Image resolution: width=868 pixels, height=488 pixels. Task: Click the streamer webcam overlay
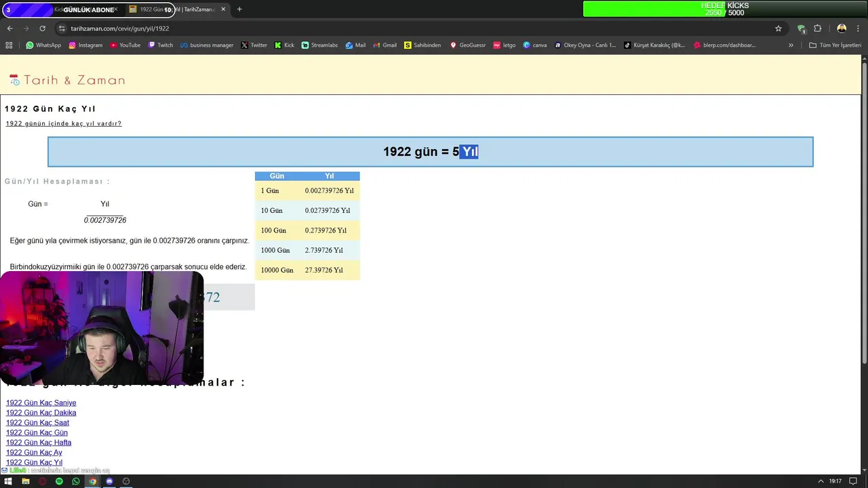click(102, 329)
